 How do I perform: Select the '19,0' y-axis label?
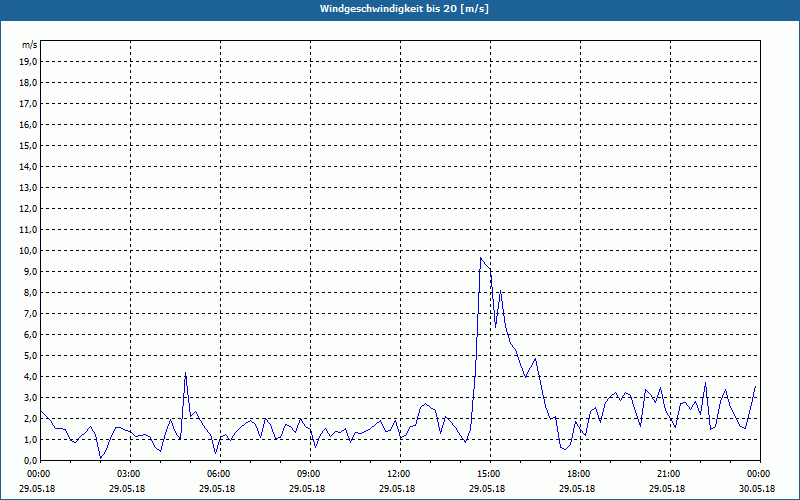pos(28,62)
